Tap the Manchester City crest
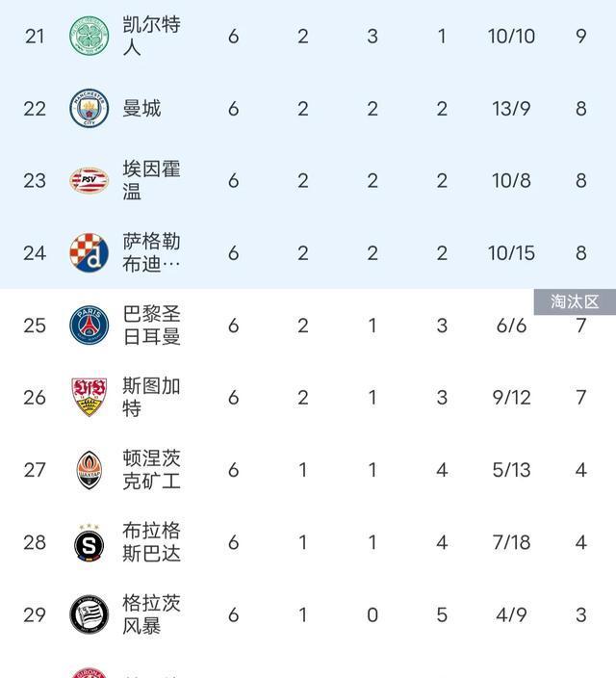The image size is (616, 678). click(x=90, y=108)
